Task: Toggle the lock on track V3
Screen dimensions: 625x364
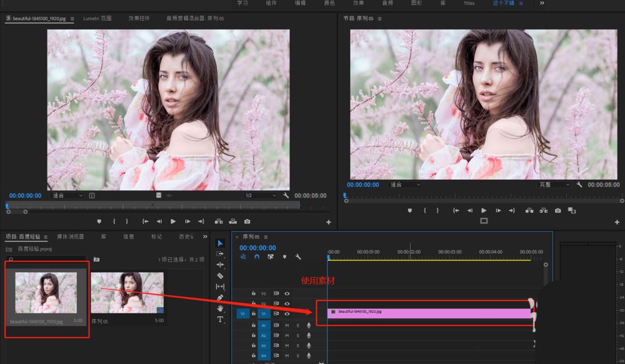Action: [253, 293]
